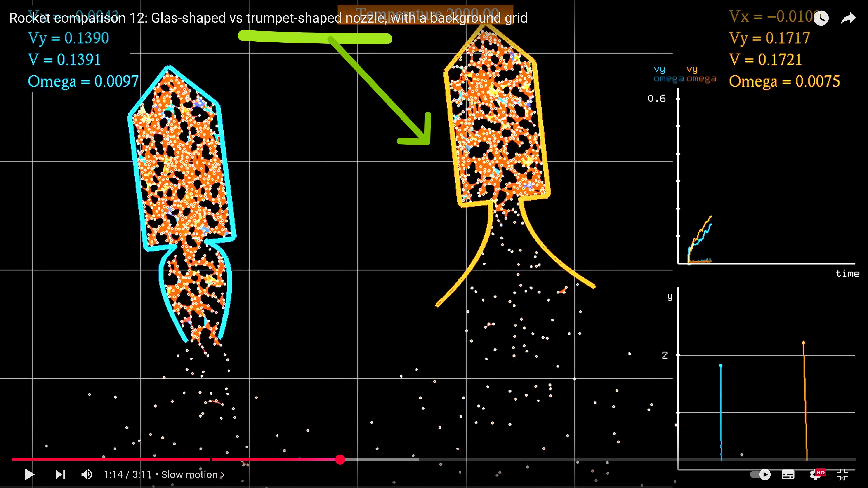
Task: Open the Share arrow menu
Action: [x=848, y=18]
